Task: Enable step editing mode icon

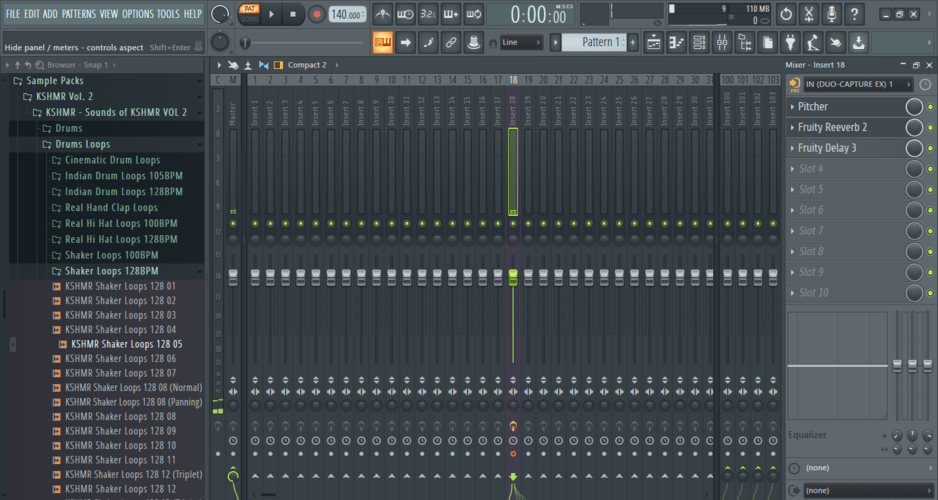Action: click(428, 42)
